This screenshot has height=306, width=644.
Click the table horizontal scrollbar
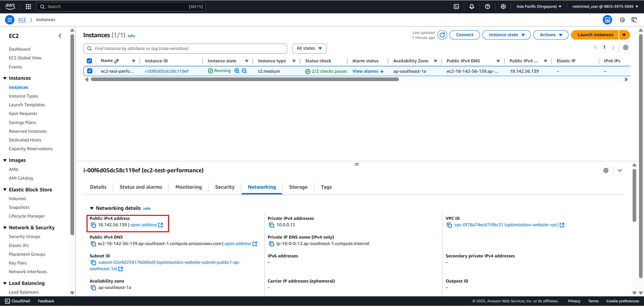click(x=245, y=79)
